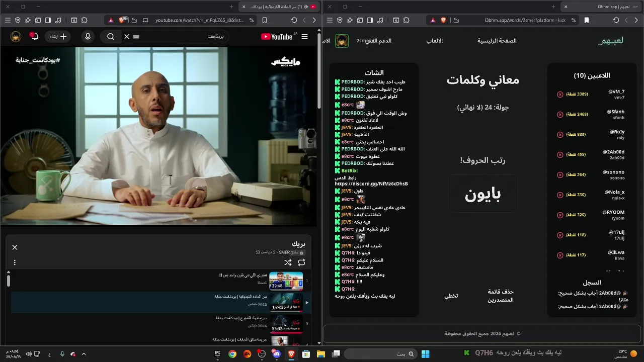Open the 2smer profile avatar menu
This screenshot has height=362, width=644.
click(x=342, y=41)
